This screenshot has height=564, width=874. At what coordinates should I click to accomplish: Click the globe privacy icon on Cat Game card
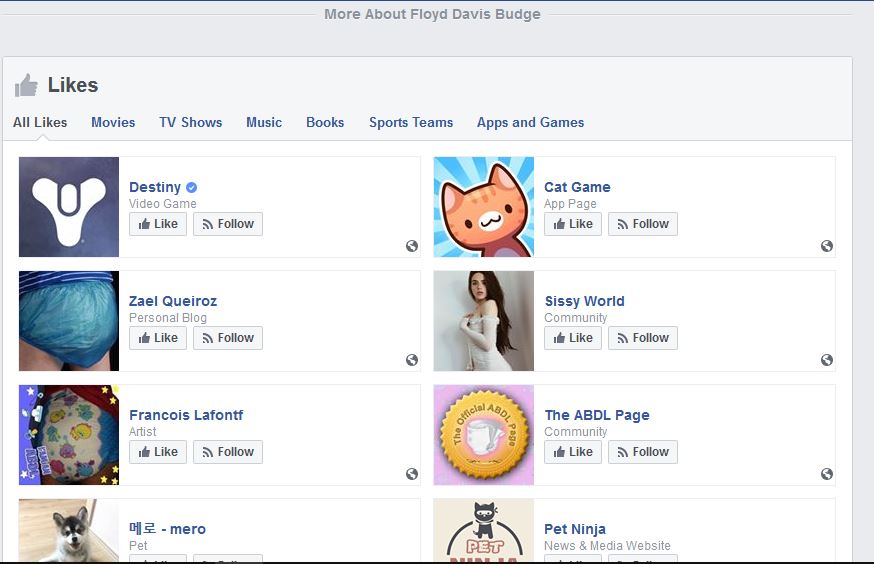point(827,246)
